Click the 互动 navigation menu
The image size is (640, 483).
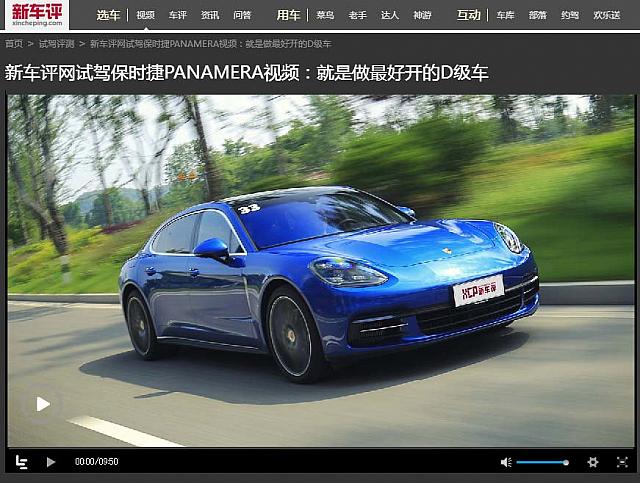coord(468,15)
